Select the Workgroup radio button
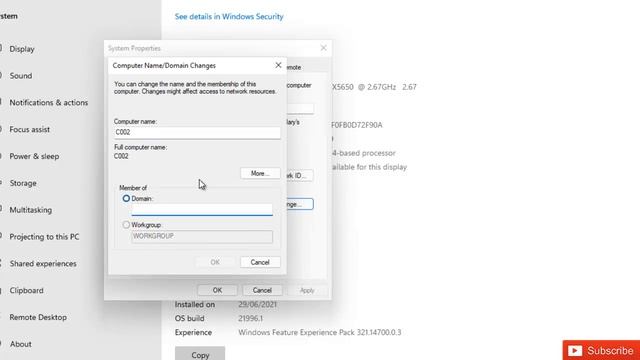 (126, 225)
